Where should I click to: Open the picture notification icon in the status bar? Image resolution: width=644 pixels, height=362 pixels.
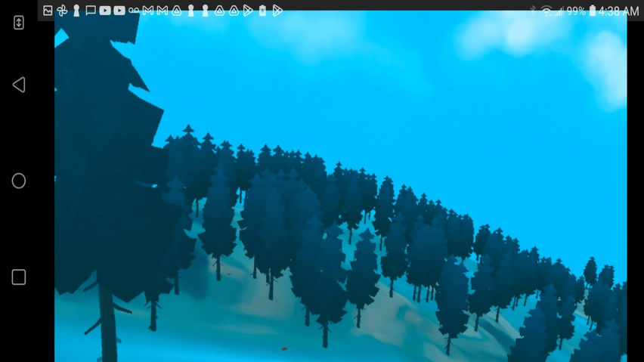[48, 11]
